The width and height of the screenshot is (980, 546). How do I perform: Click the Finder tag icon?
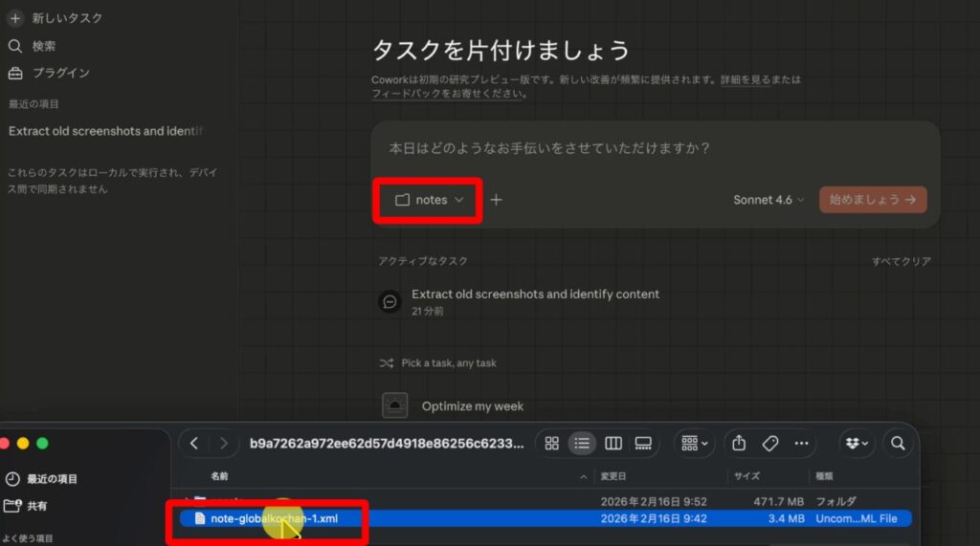(x=770, y=444)
